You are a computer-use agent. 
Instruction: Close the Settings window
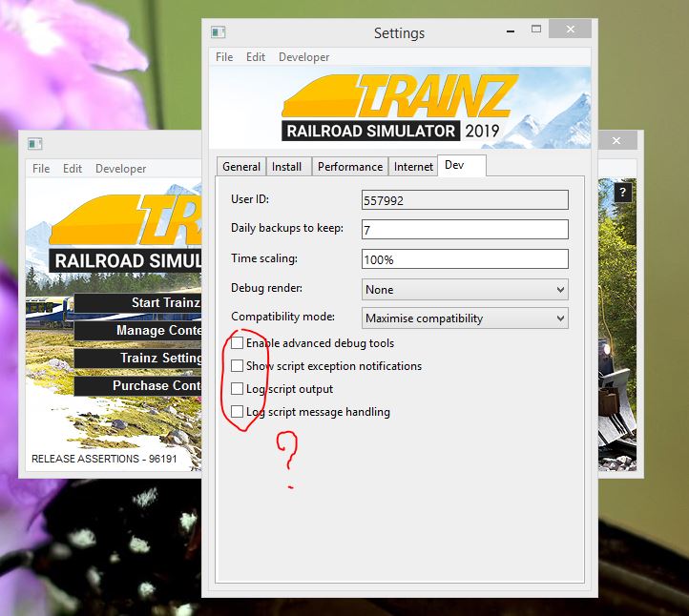click(x=570, y=29)
